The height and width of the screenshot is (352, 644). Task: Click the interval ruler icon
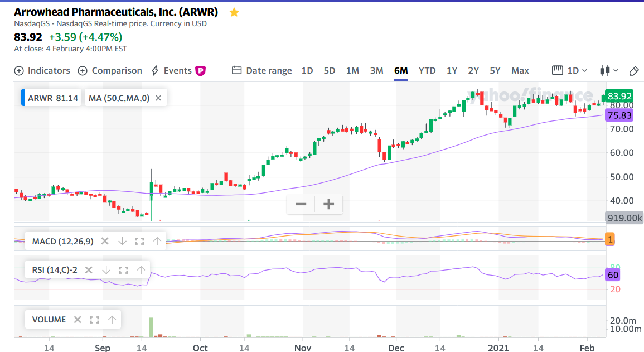coord(558,70)
